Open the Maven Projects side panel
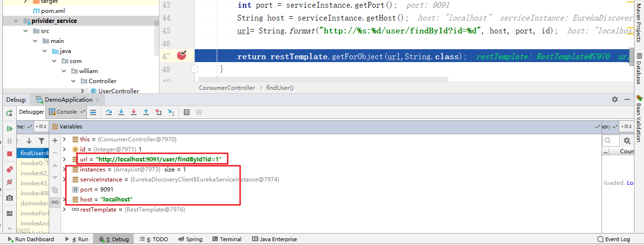This screenshot has width=644, height=245. [x=639, y=22]
